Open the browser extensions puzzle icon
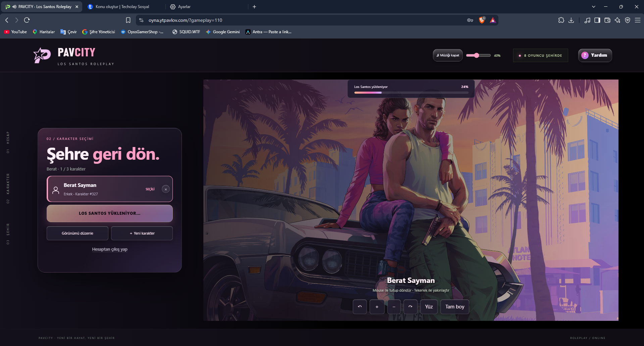 561,20
